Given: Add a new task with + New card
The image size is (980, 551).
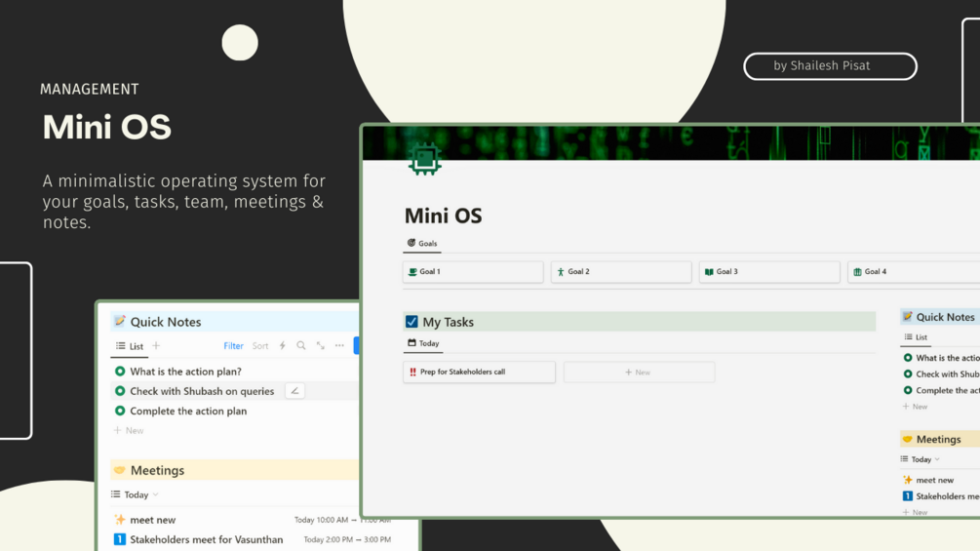Looking at the screenshot, I should (639, 372).
